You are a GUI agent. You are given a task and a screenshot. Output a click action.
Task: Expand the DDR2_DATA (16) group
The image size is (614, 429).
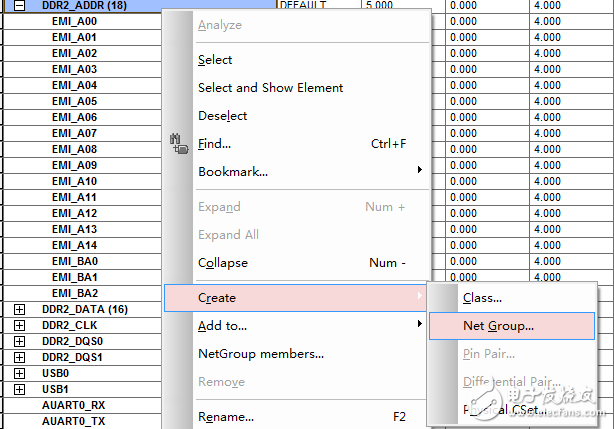coord(19,309)
